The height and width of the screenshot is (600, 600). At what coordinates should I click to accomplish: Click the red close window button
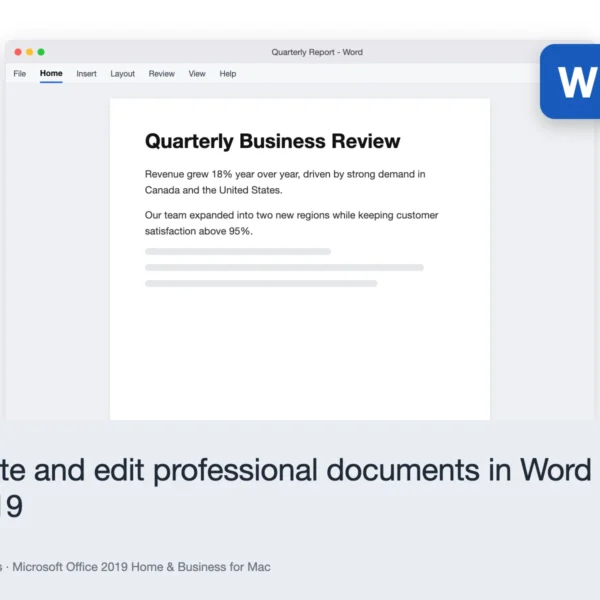point(18,52)
